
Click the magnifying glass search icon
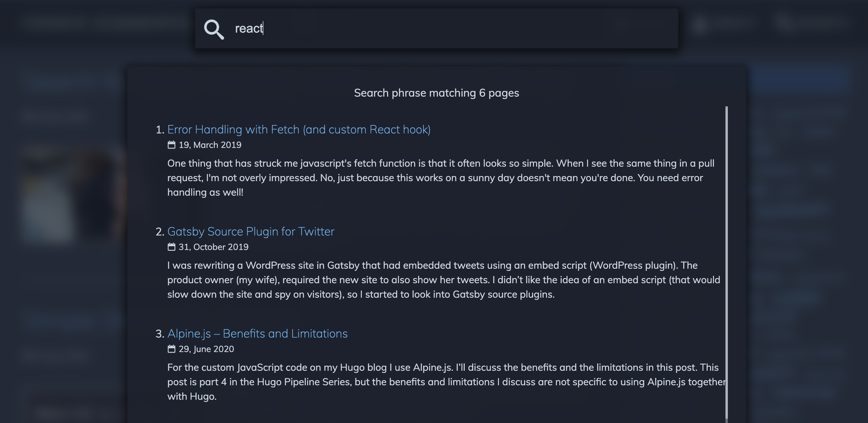pyautogui.click(x=214, y=29)
